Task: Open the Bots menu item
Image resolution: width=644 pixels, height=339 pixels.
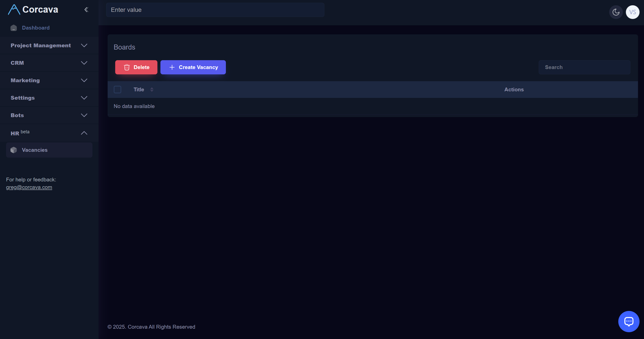Action: [17, 115]
